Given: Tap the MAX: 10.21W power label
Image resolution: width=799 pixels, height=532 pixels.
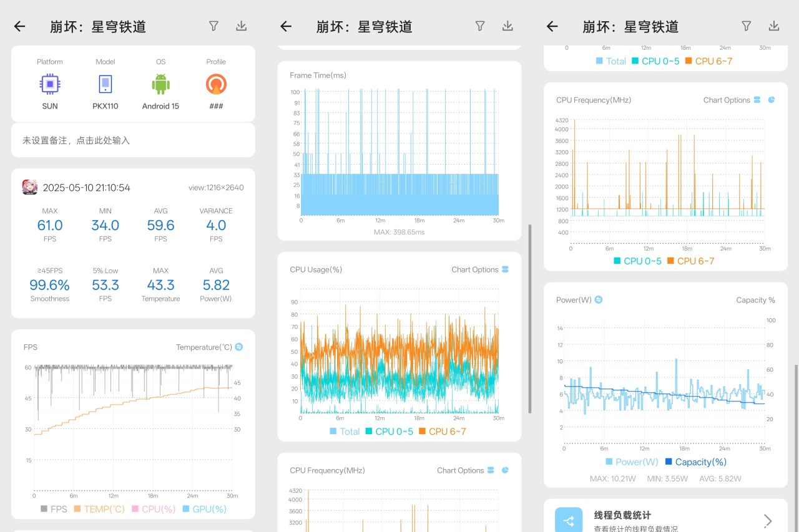Looking at the screenshot, I should [x=613, y=479].
